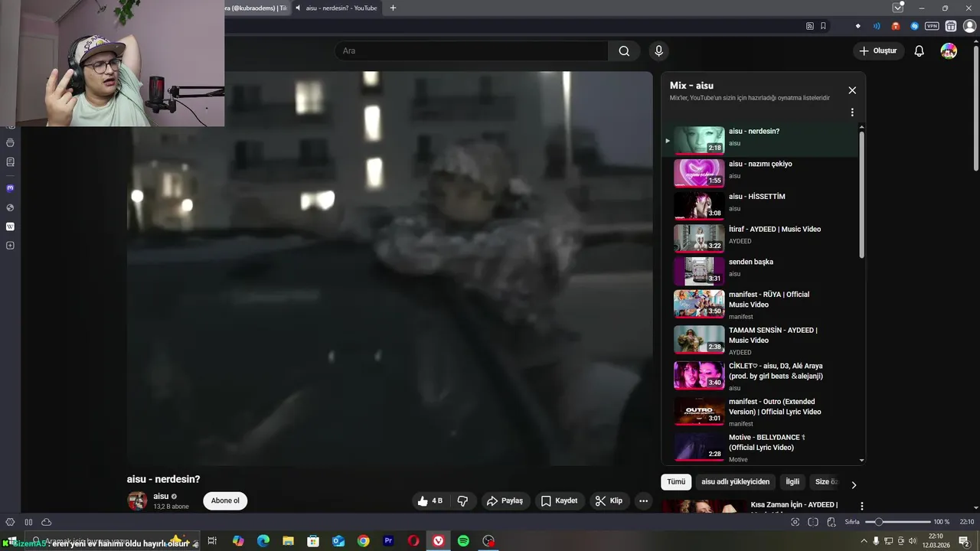Open the YouTube account avatar menu
The width and height of the screenshot is (980, 551).
[949, 51]
